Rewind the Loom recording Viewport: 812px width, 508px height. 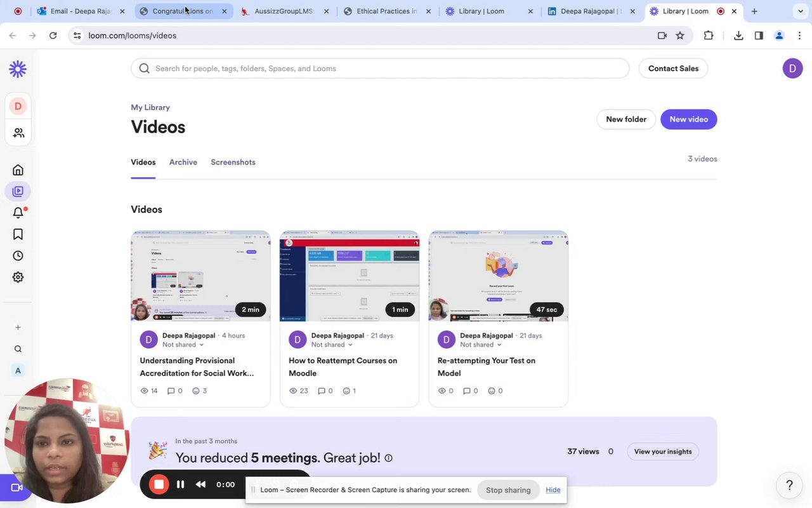click(x=200, y=485)
